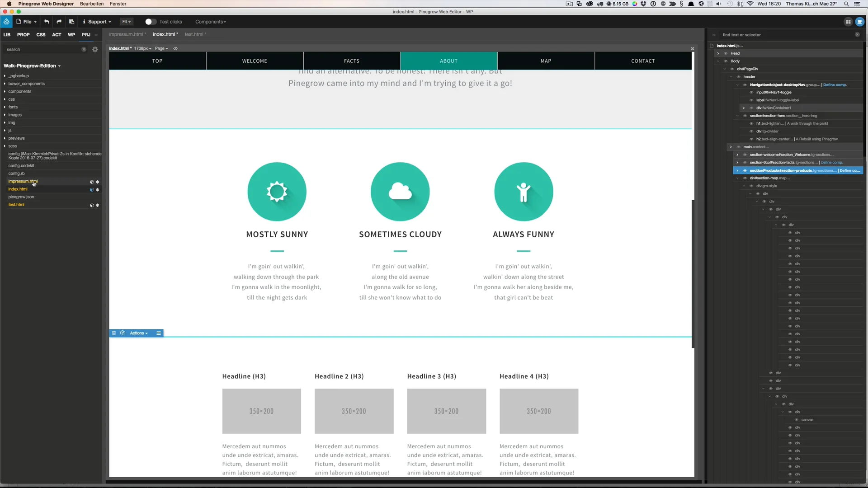Expand the main.content tree node

[731, 147]
